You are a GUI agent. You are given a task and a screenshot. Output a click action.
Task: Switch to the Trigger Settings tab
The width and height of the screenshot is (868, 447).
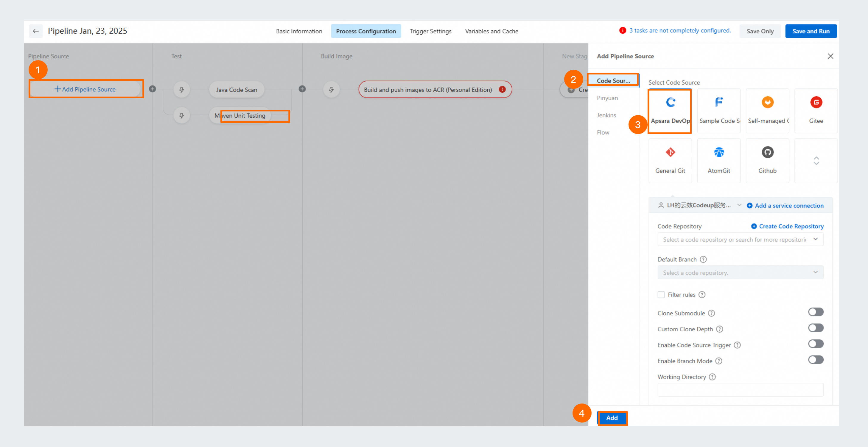[430, 31]
